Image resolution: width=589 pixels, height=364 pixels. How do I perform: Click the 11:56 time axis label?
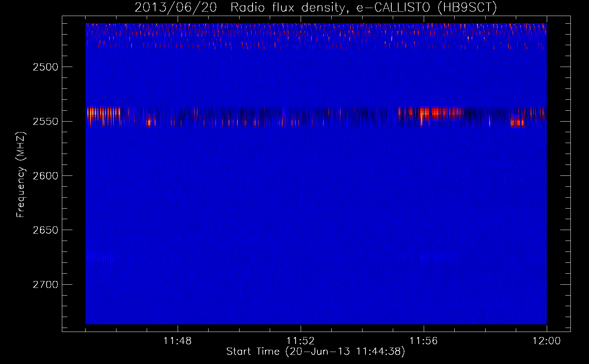click(424, 341)
